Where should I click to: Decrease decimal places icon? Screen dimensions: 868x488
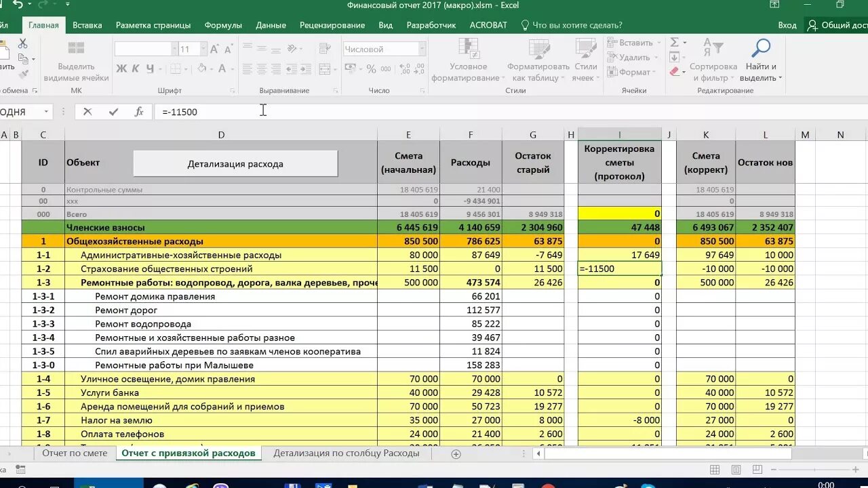(420, 69)
